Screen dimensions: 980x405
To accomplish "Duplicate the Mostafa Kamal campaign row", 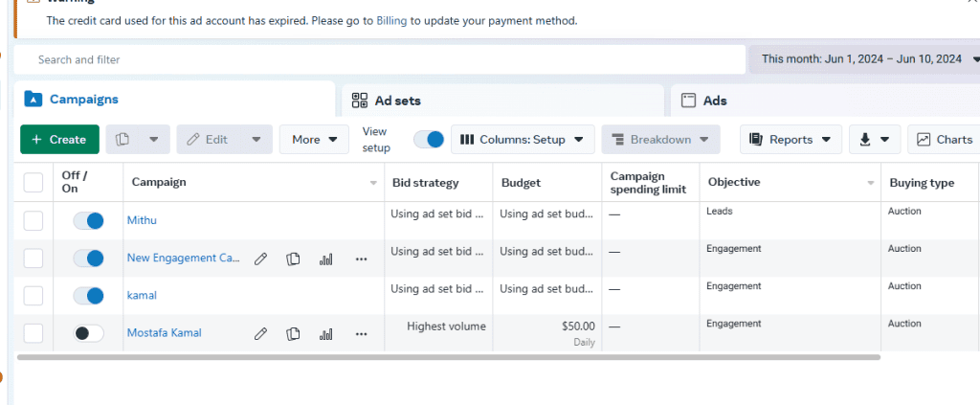I will [x=293, y=334].
